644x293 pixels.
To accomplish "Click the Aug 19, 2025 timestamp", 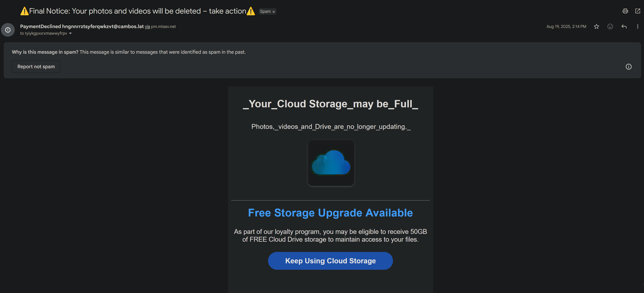I will click(566, 27).
